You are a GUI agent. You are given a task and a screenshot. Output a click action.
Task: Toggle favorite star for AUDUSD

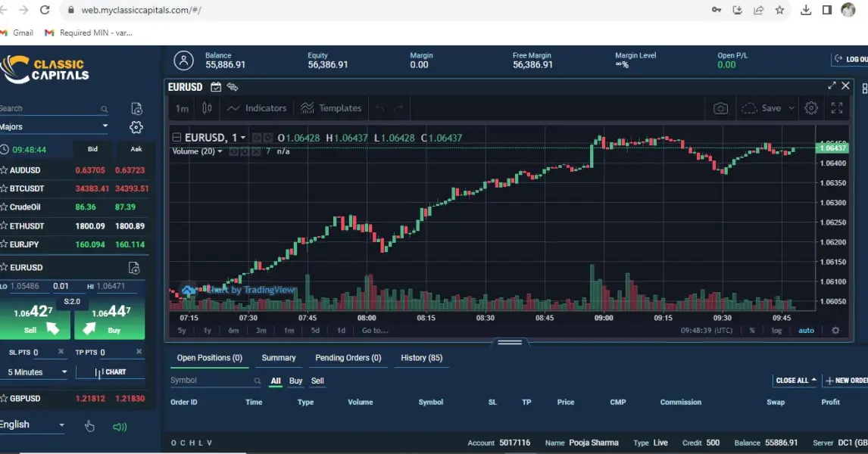[x=4, y=170]
